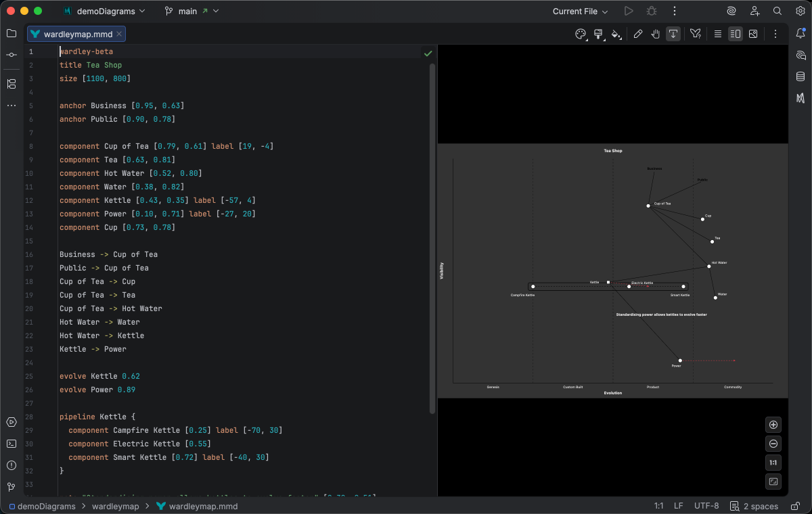Screen dimensions: 812x514
Task: Select the color palette icon in preview toolbar
Action: point(580,33)
